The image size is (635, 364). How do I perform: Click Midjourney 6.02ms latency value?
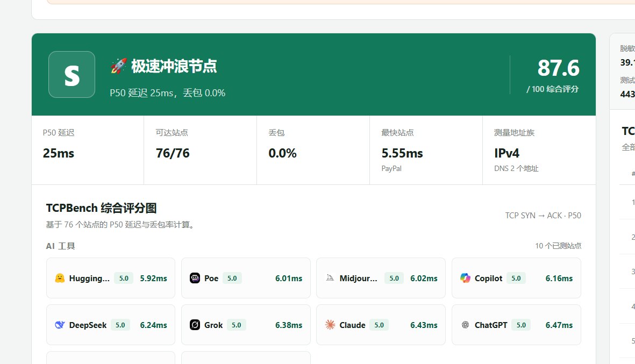[x=424, y=278]
